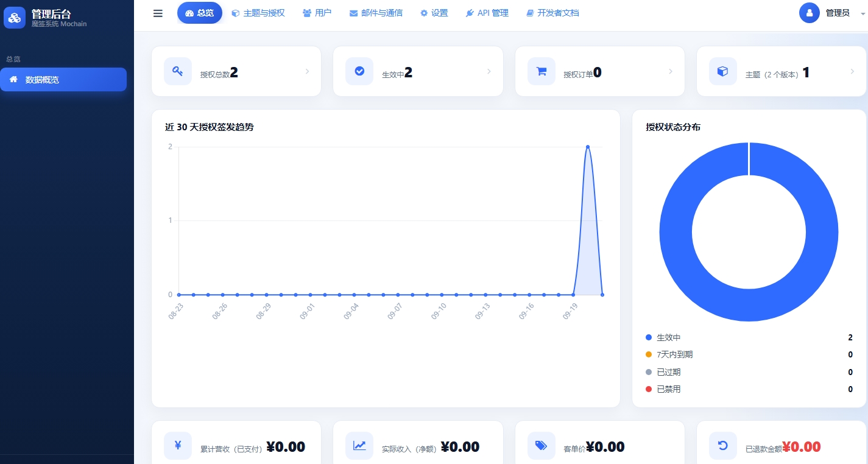This screenshot has width=868, height=464.
Task: Expand the 授权订单 card chevron
Action: pyautogui.click(x=671, y=71)
